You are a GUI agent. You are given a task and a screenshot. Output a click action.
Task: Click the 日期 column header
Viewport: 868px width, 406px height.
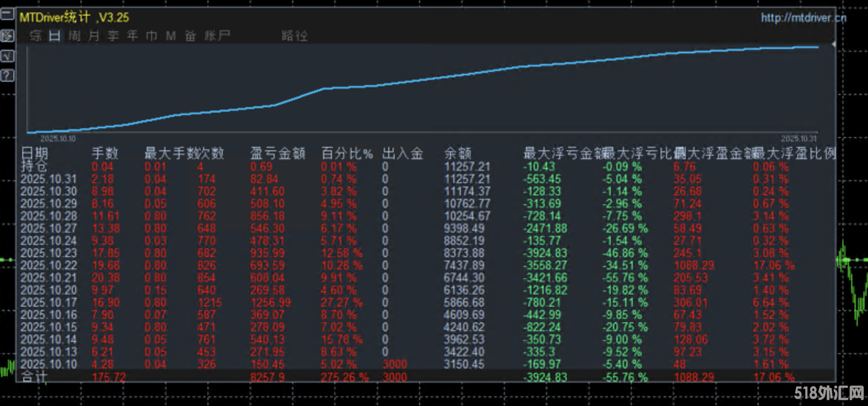tap(34, 153)
